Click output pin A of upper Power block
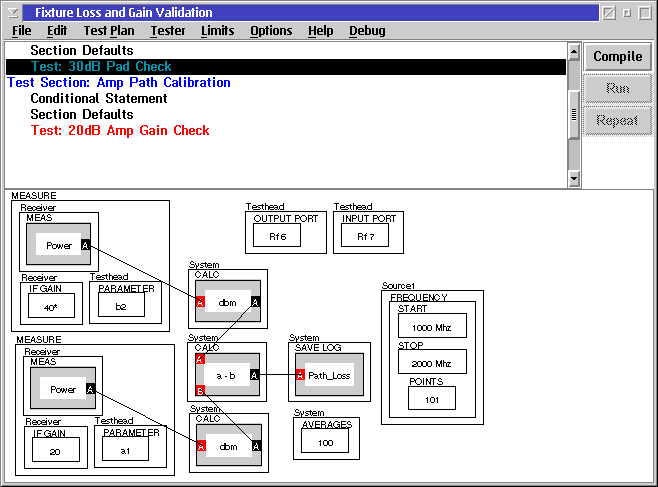Screen dimensions: 658x487 point(85,245)
